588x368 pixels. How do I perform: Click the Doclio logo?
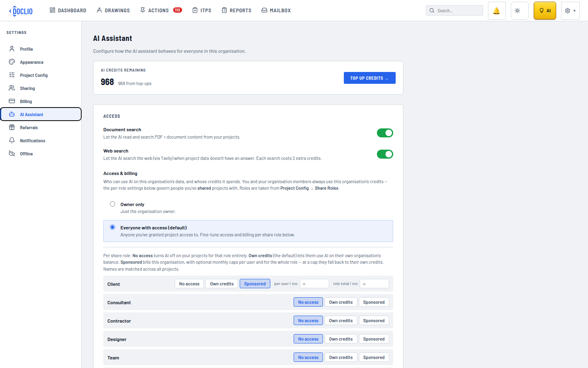click(21, 11)
